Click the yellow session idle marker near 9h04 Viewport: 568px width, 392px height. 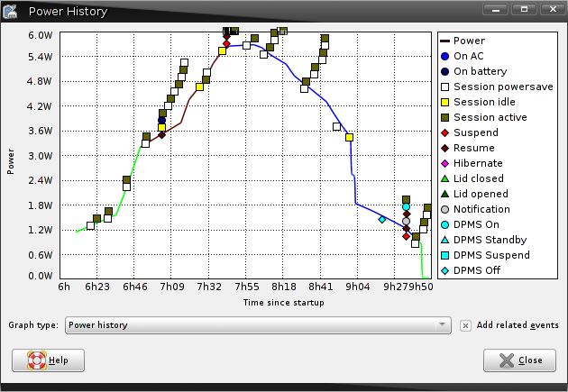coord(349,137)
